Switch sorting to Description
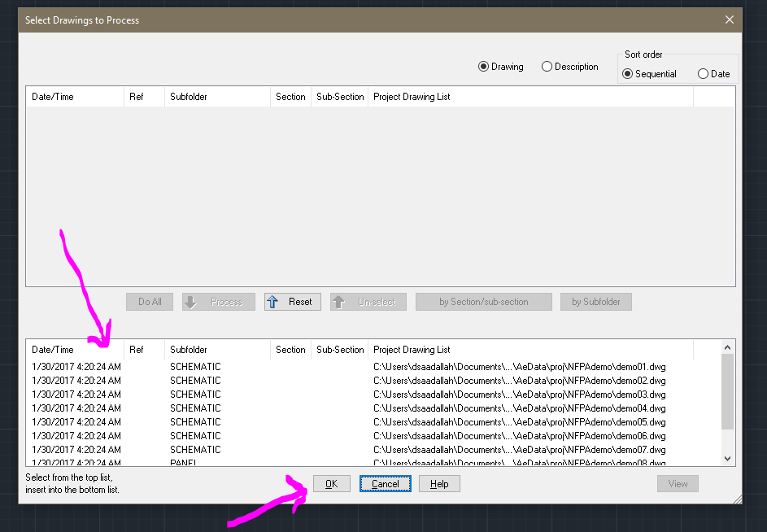The width and height of the screenshot is (767, 532). coord(547,67)
